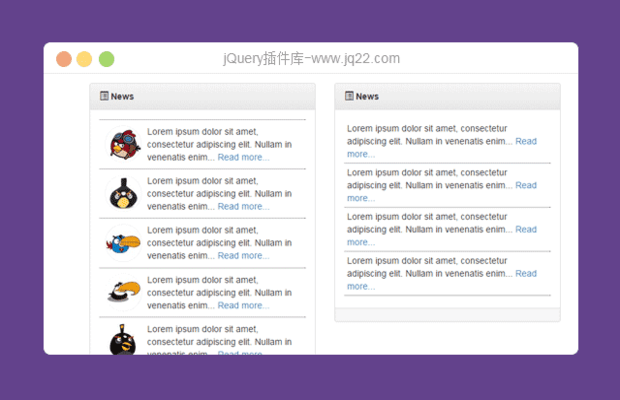Viewport: 620px width, 400px height.
Task: Click the black-and-white toucan bird icon
Action: point(123,291)
